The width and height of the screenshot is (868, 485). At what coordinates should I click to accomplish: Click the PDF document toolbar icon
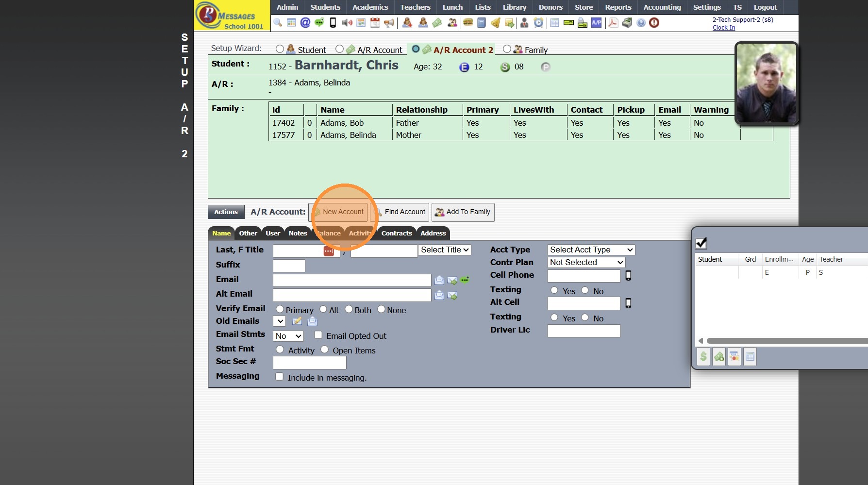pyautogui.click(x=613, y=23)
